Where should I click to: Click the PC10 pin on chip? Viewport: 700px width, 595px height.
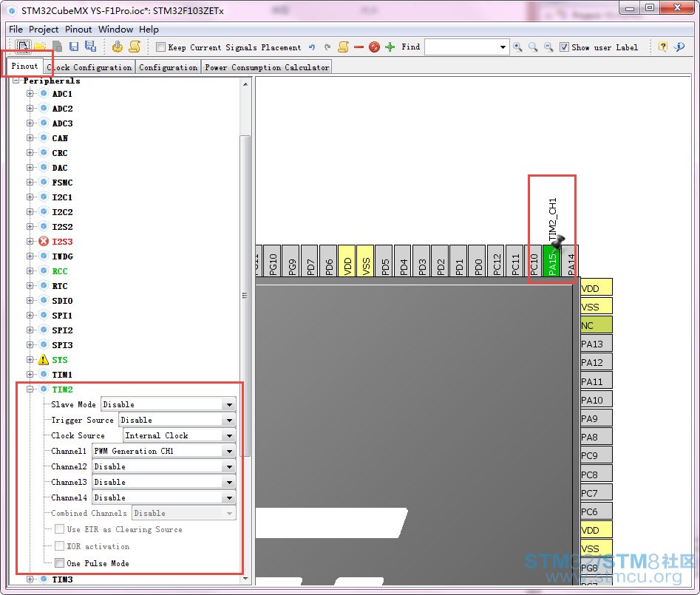click(534, 261)
